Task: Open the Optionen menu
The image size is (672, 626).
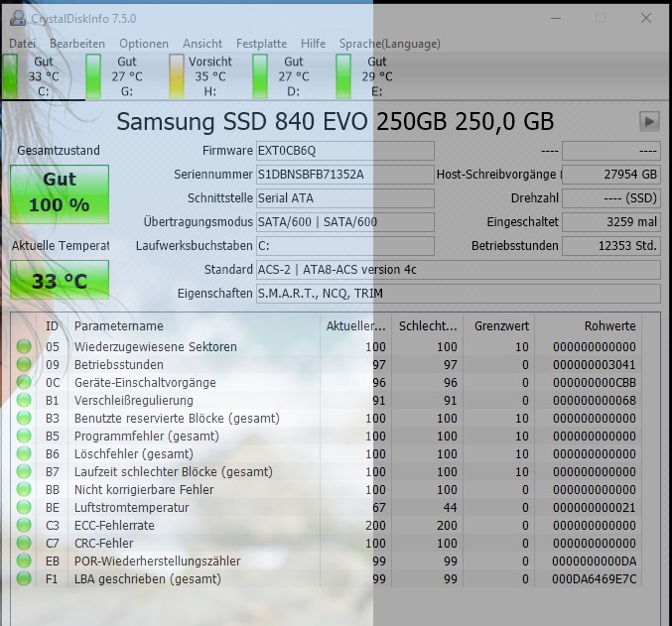Action: 144,44
